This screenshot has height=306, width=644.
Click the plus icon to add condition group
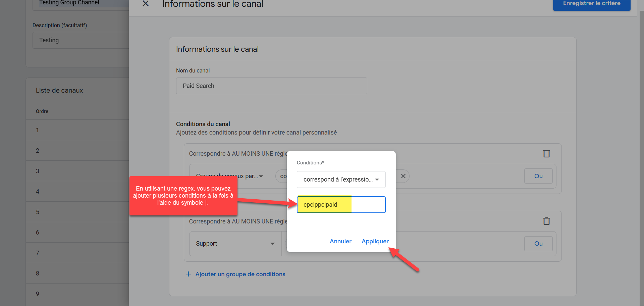(x=189, y=274)
